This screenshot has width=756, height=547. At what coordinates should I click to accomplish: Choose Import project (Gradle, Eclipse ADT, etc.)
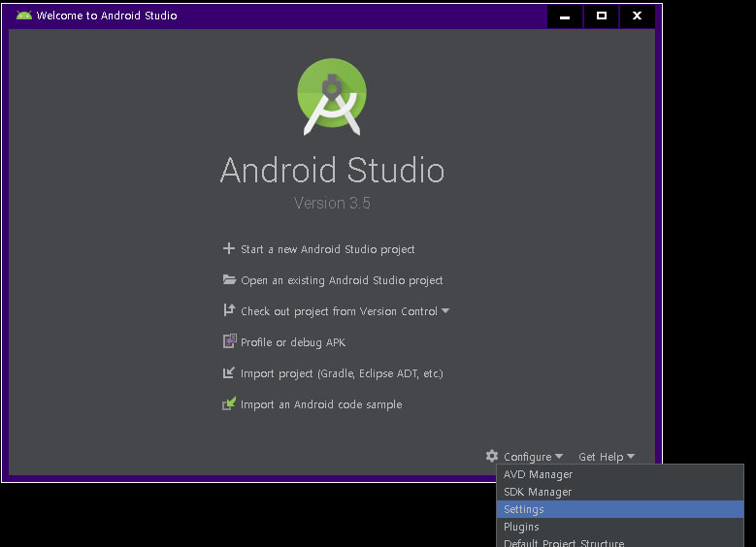(342, 373)
